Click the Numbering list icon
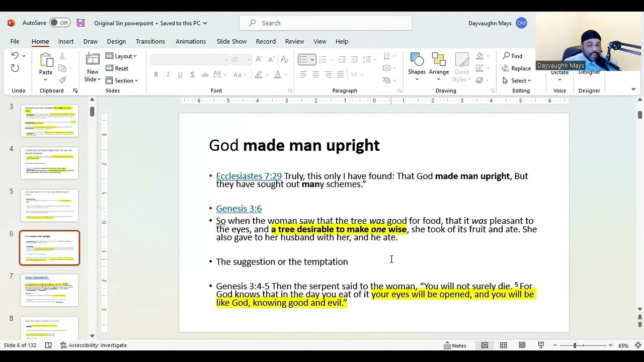The width and height of the screenshot is (644, 362). point(323,59)
